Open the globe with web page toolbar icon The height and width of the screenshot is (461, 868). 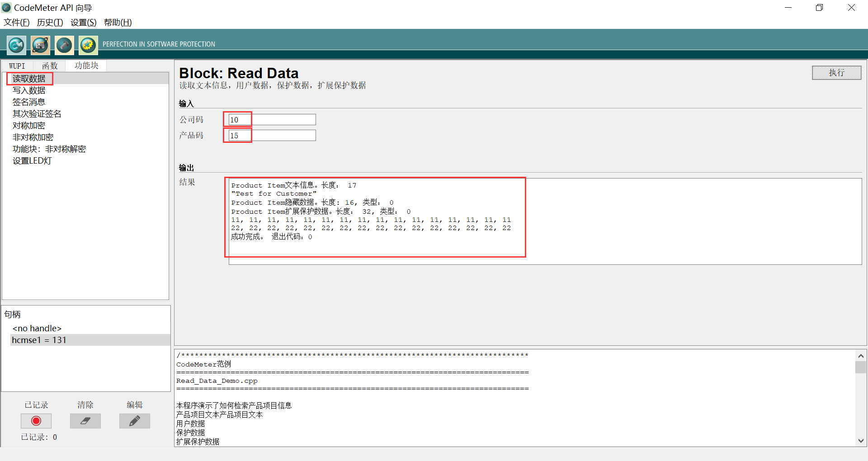tap(40, 45)
